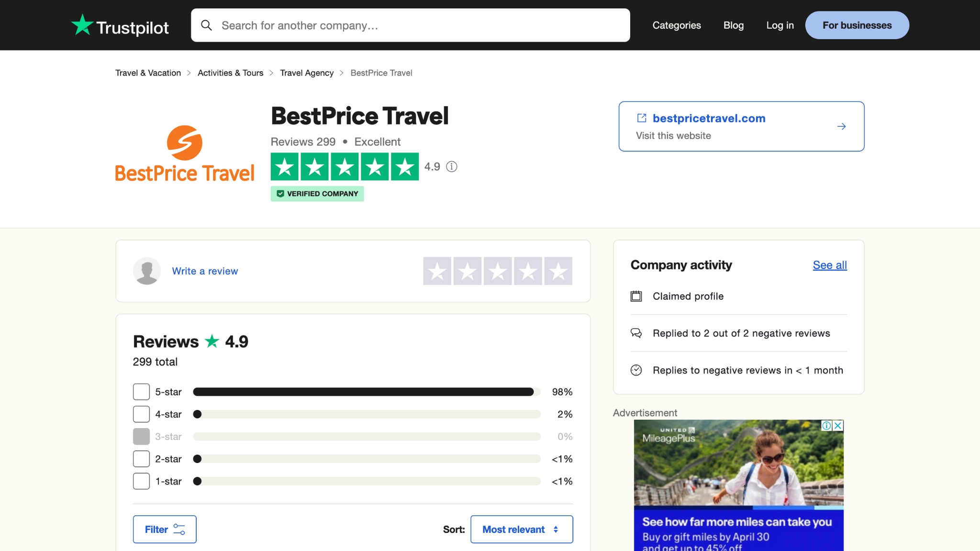This screenshot has width=980, height=551.
Task: Click the Claimed profile calendar icon
Action: coord(636,296)
